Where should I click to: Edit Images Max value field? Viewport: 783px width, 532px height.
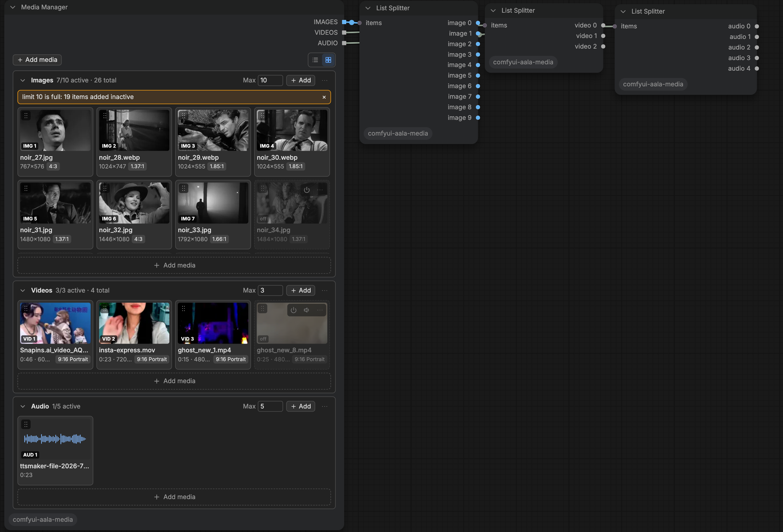pyautogui.click(x=270, y=80)
